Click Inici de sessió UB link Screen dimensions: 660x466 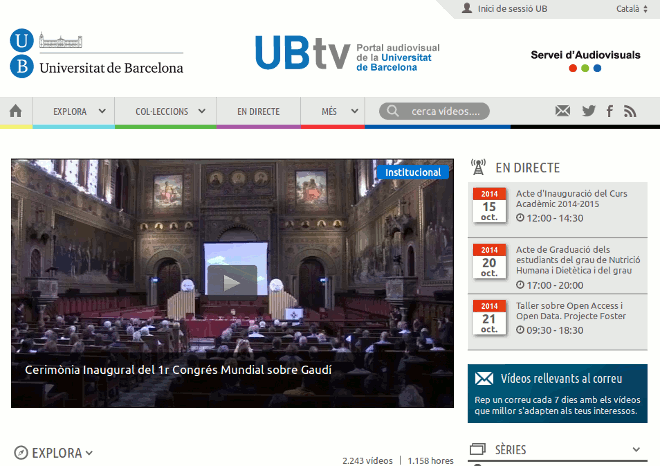(x=512, y=8)
